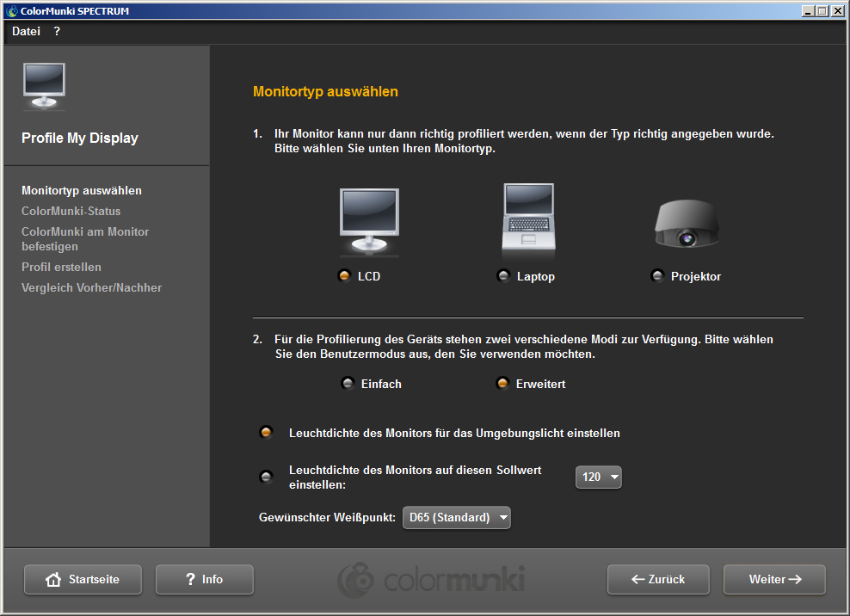Open the D65 (Standard) white point dropdown
Screen dimensions: 850x616
[457, 517]
